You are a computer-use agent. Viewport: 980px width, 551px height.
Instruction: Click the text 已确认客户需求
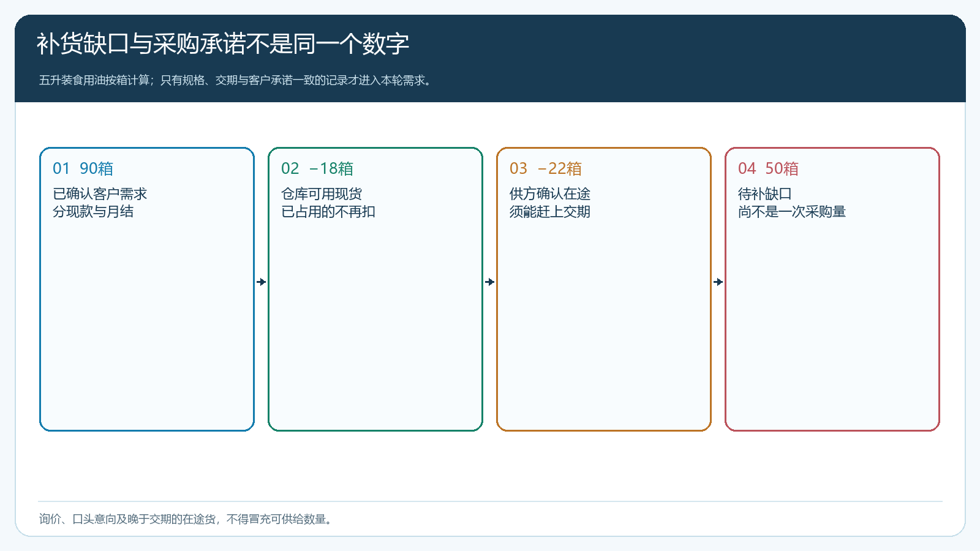coord(100,194)
